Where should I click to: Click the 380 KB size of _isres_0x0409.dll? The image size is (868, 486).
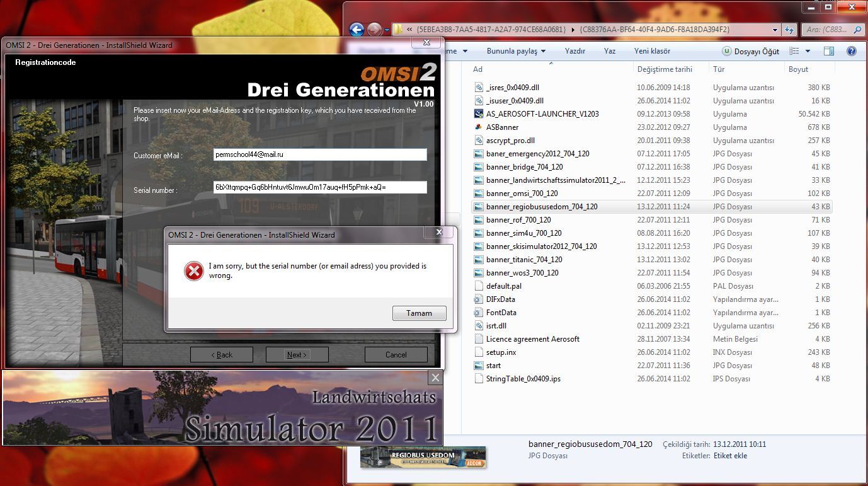(818, 88)
